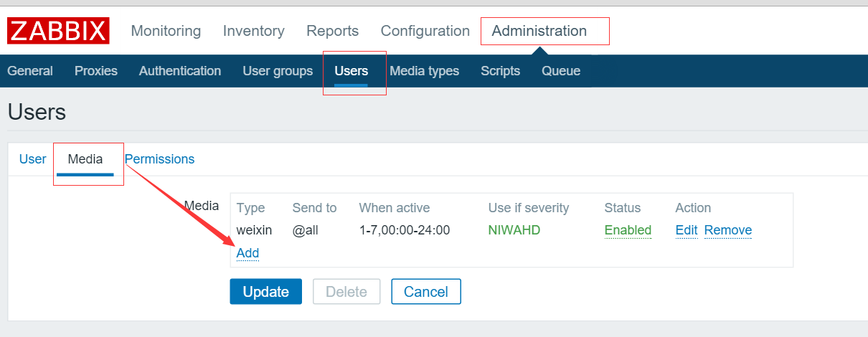
Task: Click the Status column header
Action: pyautogui.click(x=622, y=208)
